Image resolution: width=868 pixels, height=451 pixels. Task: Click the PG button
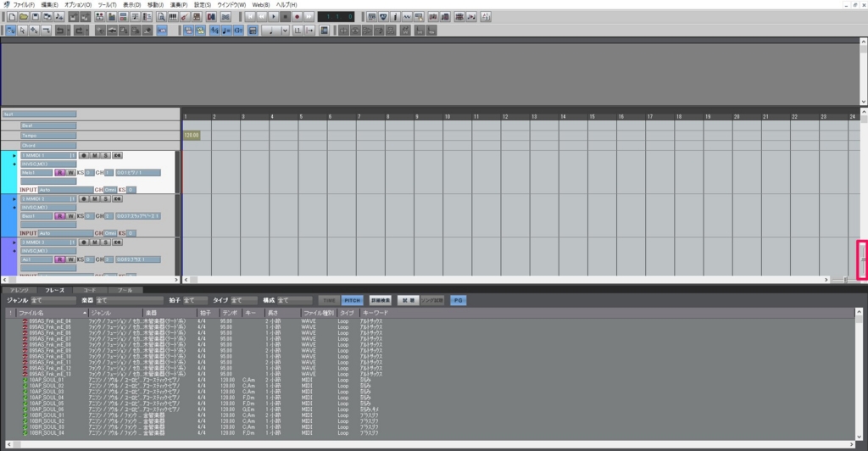458,300
